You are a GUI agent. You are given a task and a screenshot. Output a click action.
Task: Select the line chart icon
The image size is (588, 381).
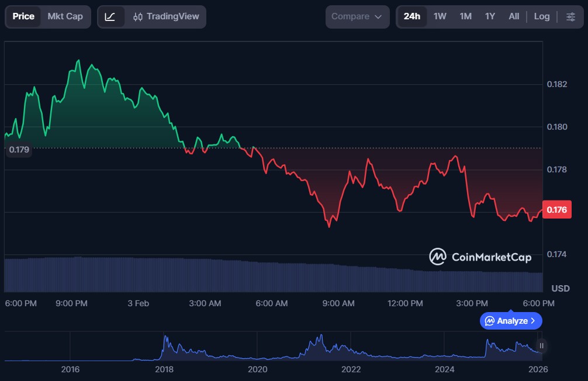point(110,16)
